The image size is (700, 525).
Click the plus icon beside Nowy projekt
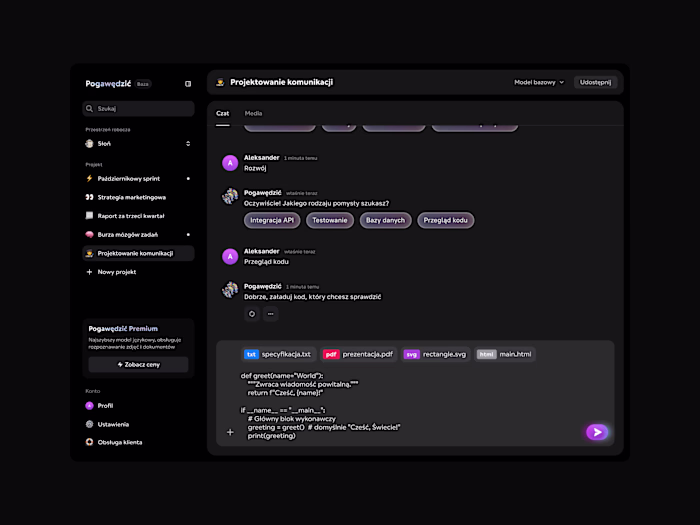tap(89, 272)
